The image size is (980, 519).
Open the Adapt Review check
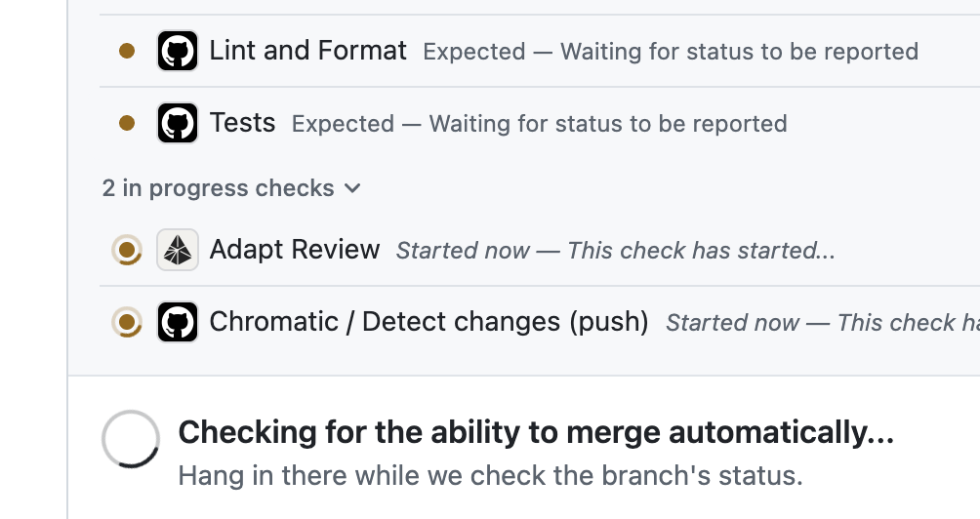[x=295, y=250]
